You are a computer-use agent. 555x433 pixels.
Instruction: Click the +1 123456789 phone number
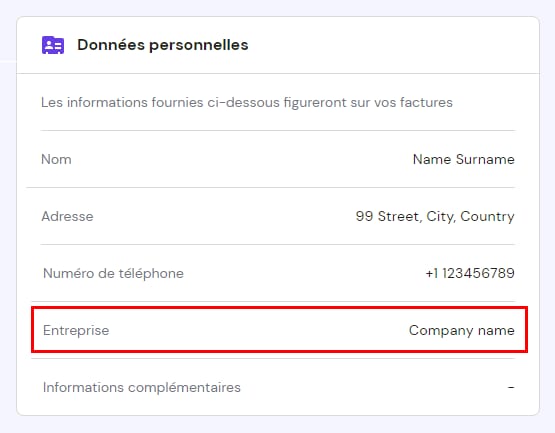[x=470, y=273]
